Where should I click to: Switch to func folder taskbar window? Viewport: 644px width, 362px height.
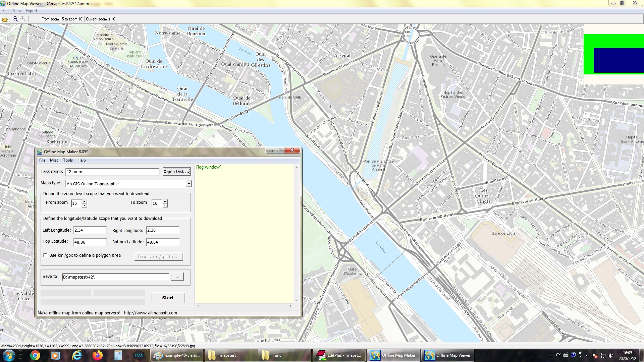285,355
